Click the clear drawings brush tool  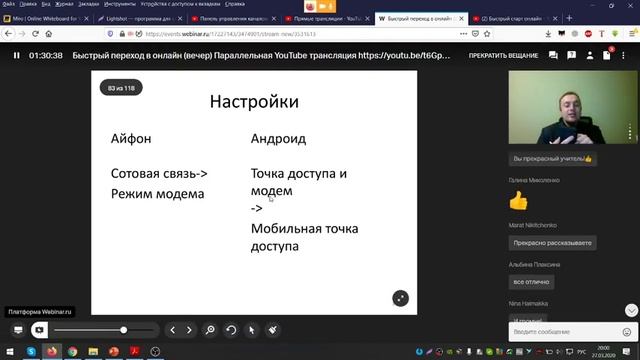pyautogui.click(x=273, y=330)
